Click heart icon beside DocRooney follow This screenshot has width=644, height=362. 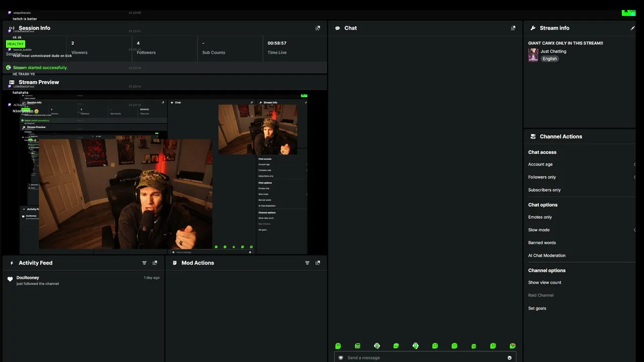coord(10,279)
